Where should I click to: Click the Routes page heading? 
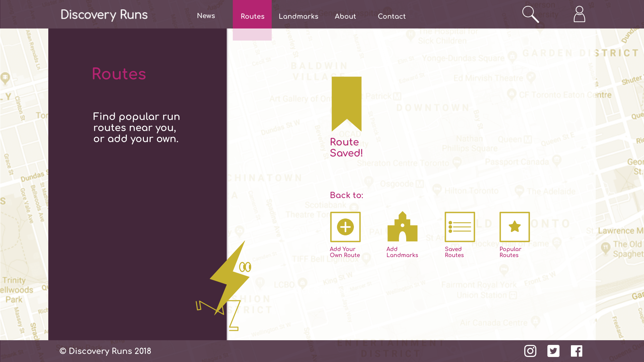point(119,74)
